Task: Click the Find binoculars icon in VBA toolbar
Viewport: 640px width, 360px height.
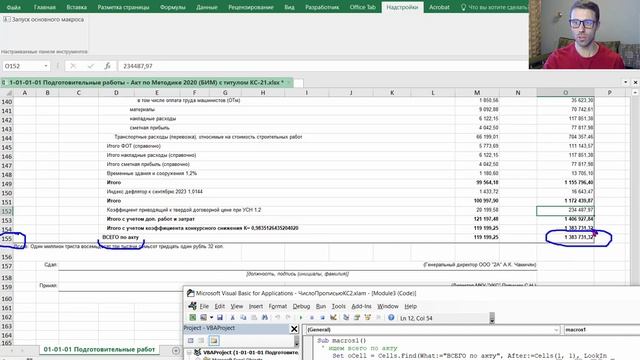Action: point(264,318)
